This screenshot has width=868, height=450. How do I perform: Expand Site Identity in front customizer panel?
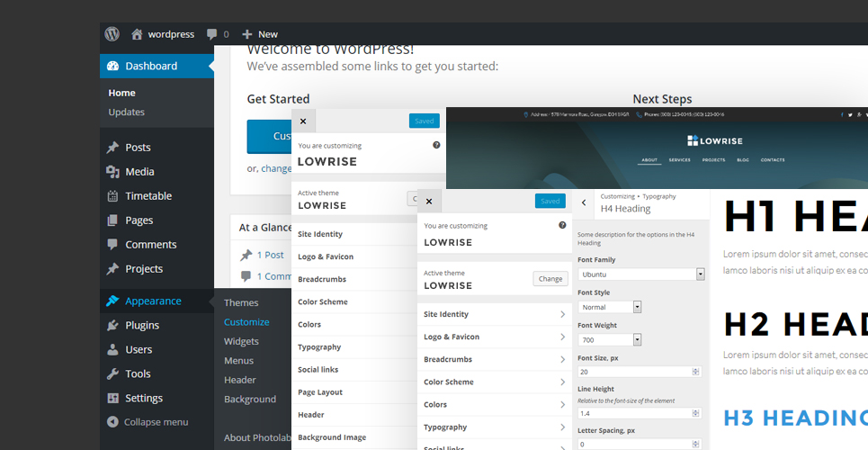[x=495, y=314]
